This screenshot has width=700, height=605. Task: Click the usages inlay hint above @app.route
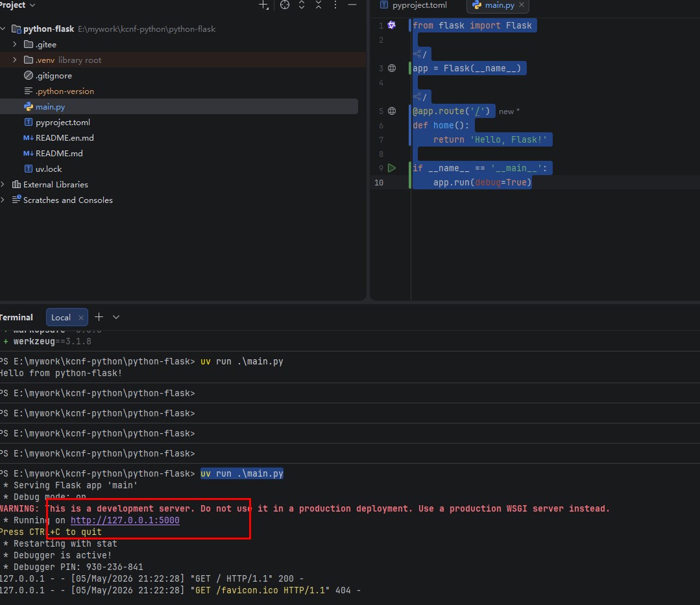[420, 97]
